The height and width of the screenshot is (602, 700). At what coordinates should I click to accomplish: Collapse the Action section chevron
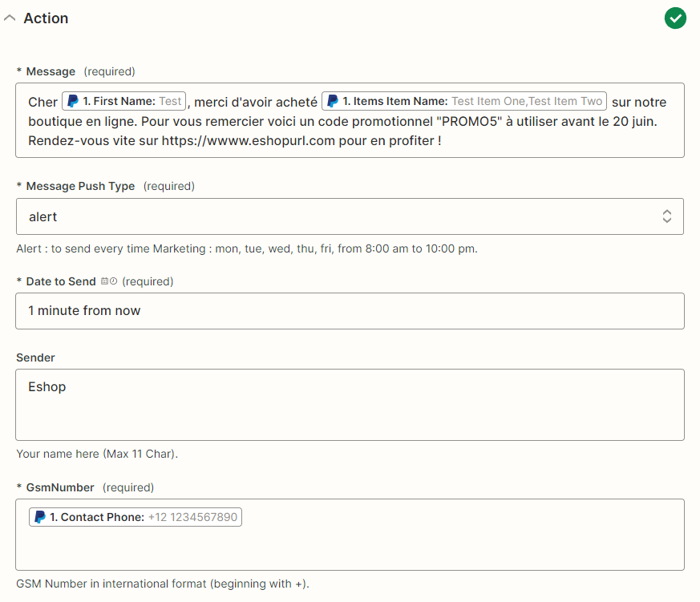tap(10, 18)
